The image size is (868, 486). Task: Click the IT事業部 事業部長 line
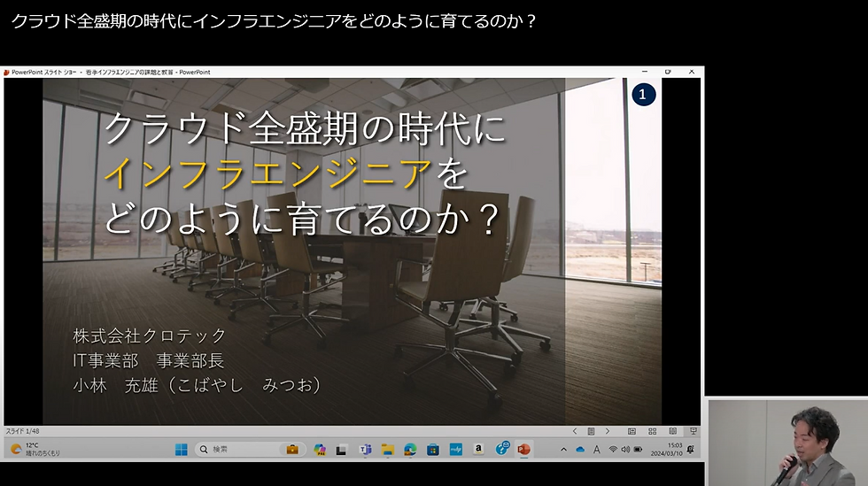[149, 360]
